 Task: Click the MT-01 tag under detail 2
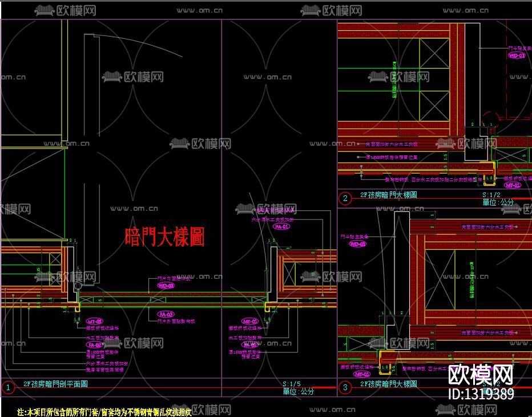tap(513, 185)
